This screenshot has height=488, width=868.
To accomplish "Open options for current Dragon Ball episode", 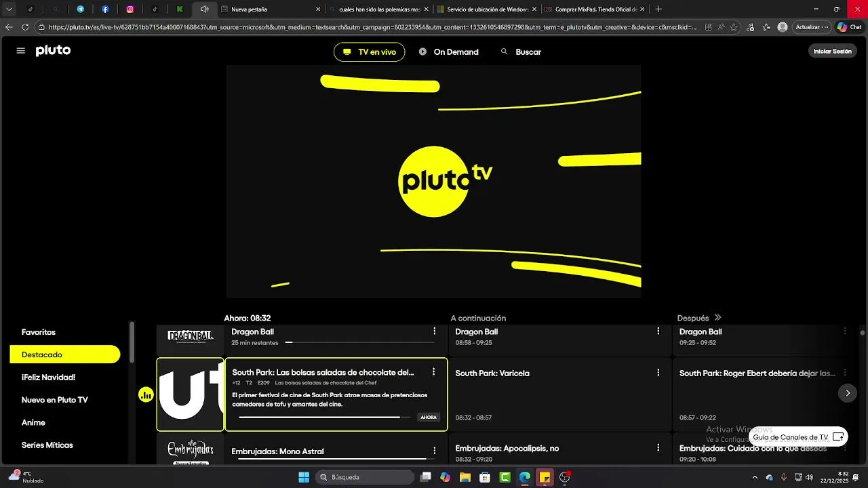I will click(x=435, y=331).
